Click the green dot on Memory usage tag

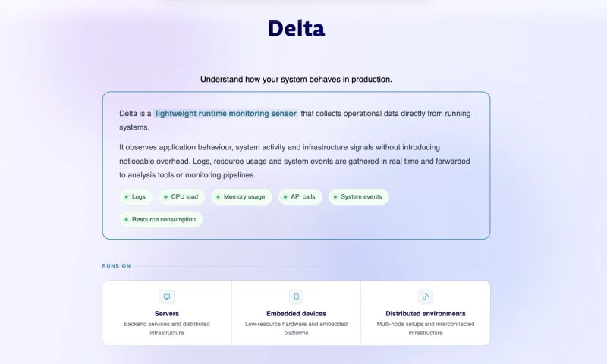pyautogui.click(x=218, y=197)
